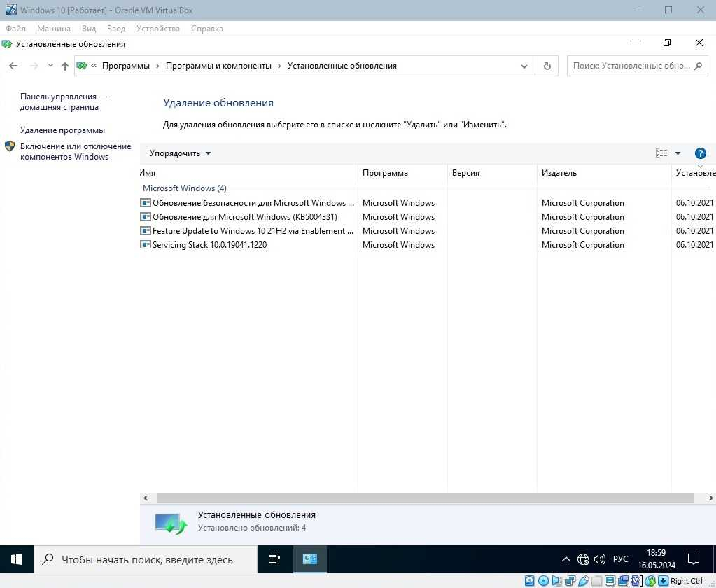Screen dimensions: 716x588
Task: Click the VirtualBox shared folders status icon
Action: 596,581
